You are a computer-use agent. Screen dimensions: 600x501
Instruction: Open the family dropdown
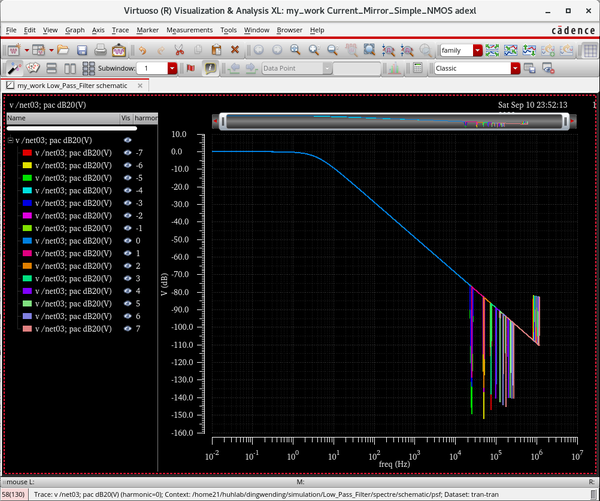(x=478, y=49)
